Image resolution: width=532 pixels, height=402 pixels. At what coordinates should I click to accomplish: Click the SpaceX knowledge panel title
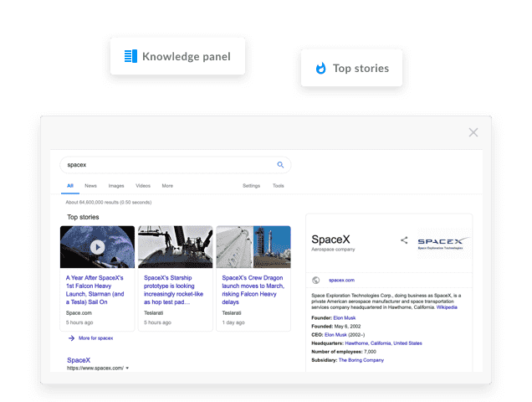(330, 240)
